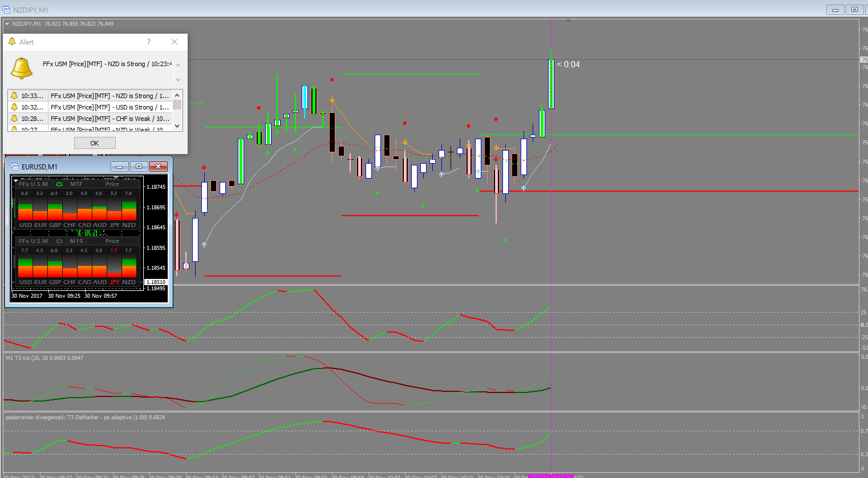The height and width of the screenshot is (478, 868).
Task: Select the 10:32 USD is Strong alert row
Action: [91, 107]
